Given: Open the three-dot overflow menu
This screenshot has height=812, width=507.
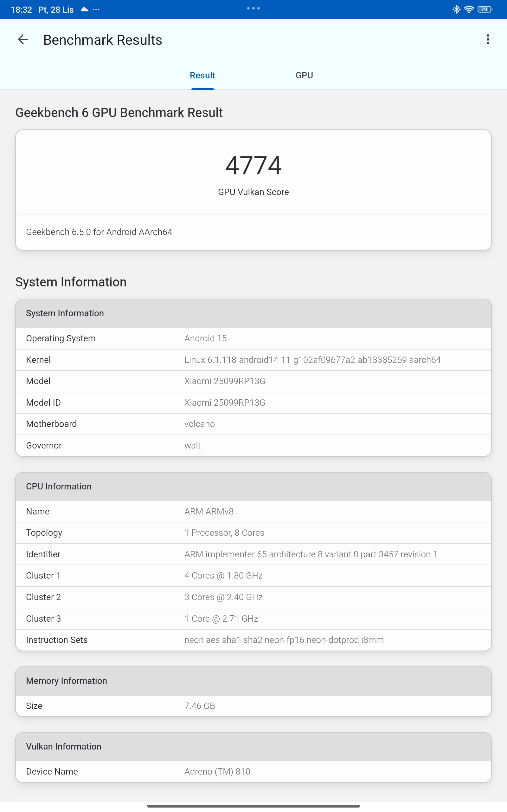Looking at the screenshot, I should (488, 40).
